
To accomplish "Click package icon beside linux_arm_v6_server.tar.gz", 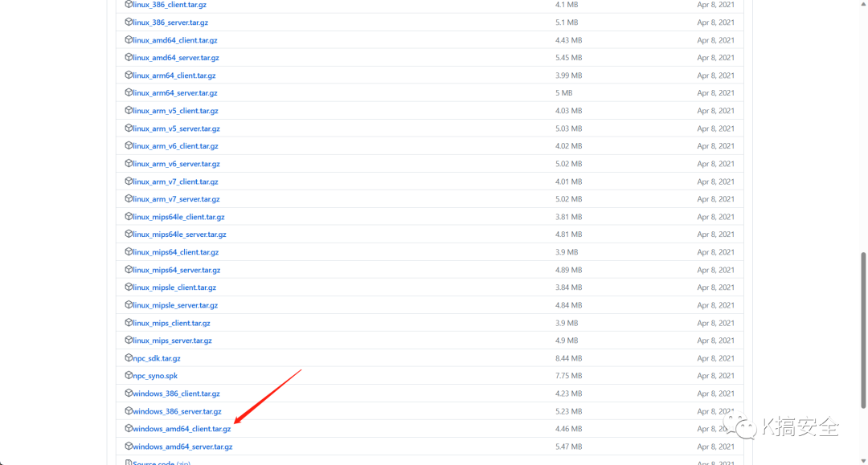I will (129, 164).
